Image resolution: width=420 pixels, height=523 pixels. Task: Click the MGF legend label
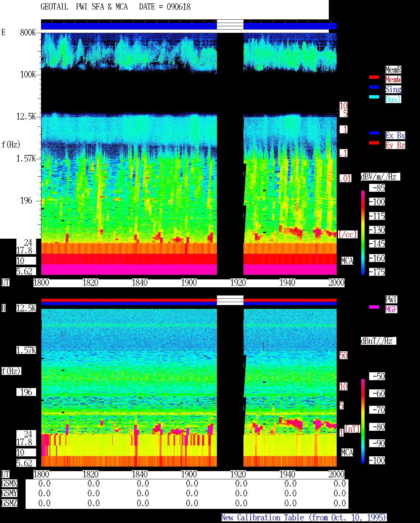click(x=391, y=309)
